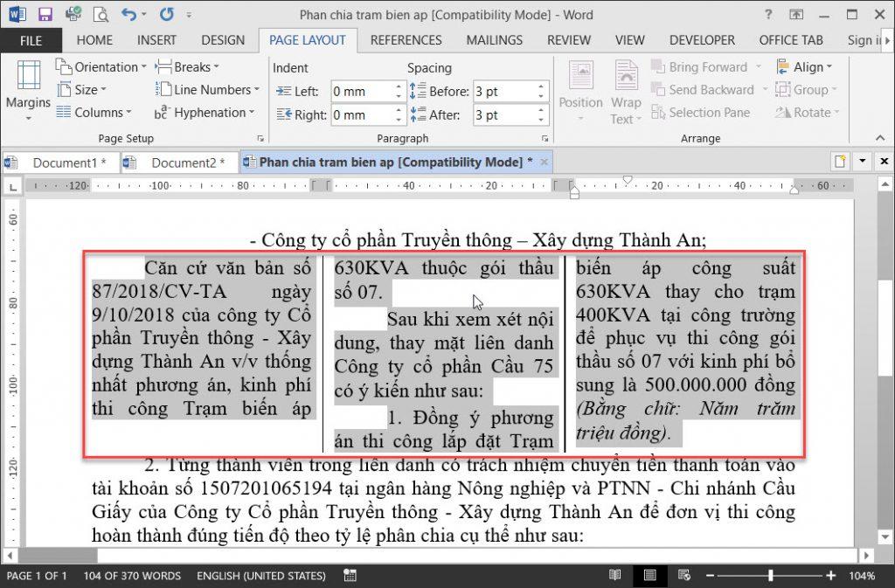Screen dimensions: 895x588
Task: Adjust the zoom slider
Action: pyautogui.click(x=769, y=576)
